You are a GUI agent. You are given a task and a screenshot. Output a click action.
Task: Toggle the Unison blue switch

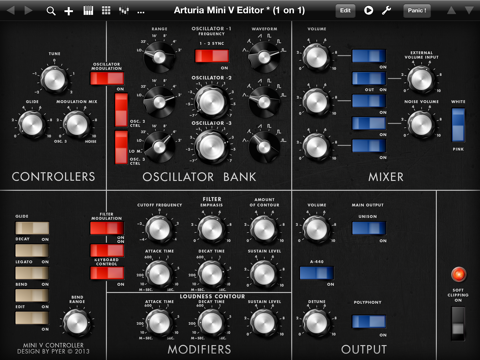coord(369,228)
